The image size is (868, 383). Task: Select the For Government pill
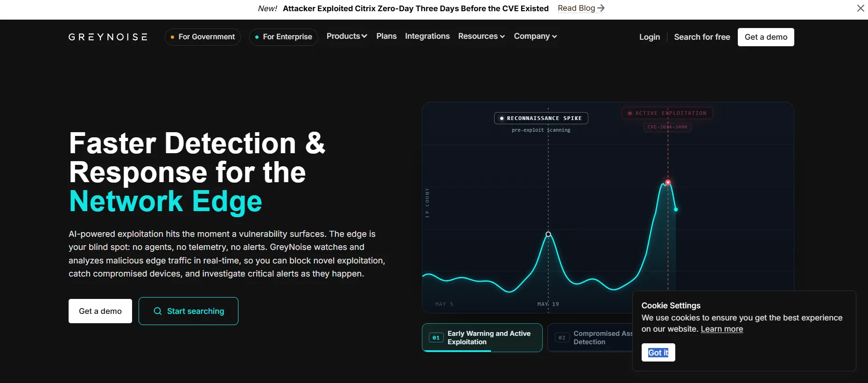[203, 37]
